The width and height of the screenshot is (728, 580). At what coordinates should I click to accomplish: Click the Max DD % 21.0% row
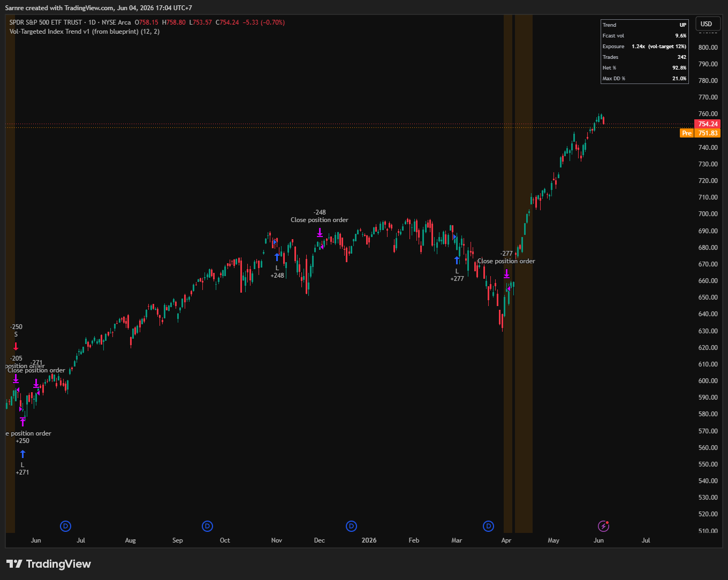coord(644,79)
